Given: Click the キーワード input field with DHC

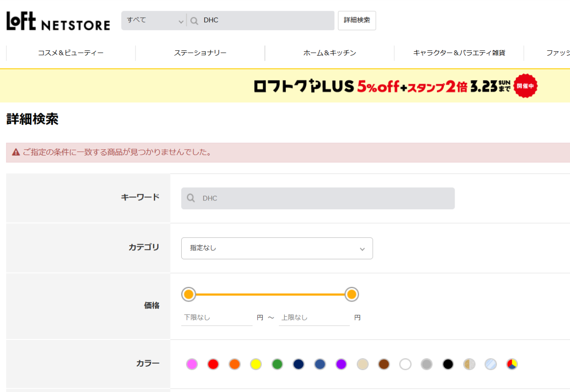Looking at the screenshot, I should pyautogui.click(x=318, y=198).
